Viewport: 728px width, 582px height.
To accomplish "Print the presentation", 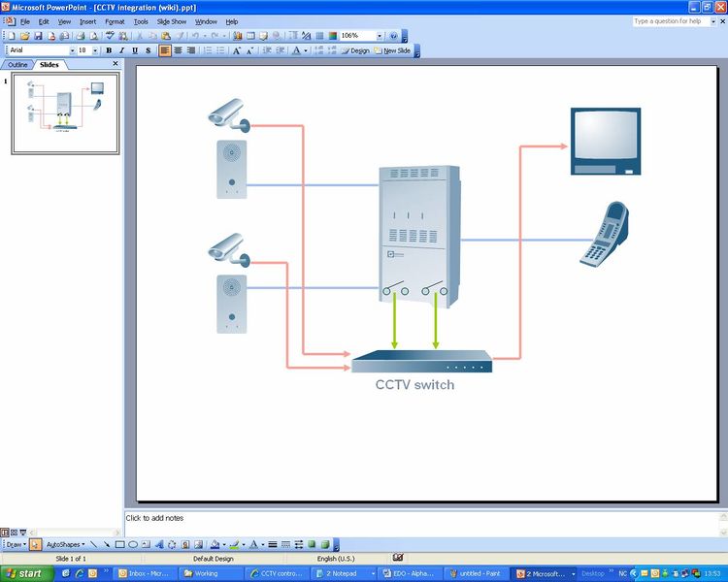I will [x=80, y=36].
